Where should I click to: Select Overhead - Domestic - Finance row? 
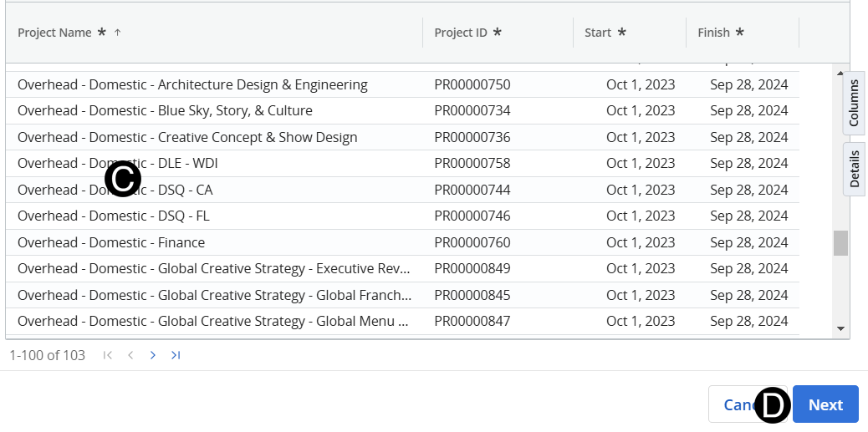[x=111, y=242]
